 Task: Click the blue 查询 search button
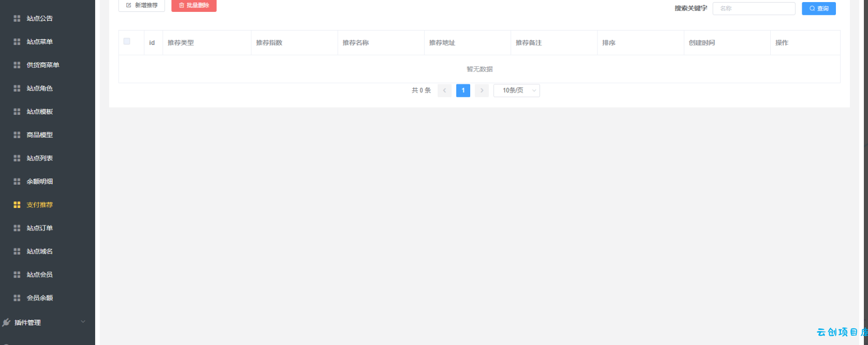pyautogui.click(x=819, y=9)
